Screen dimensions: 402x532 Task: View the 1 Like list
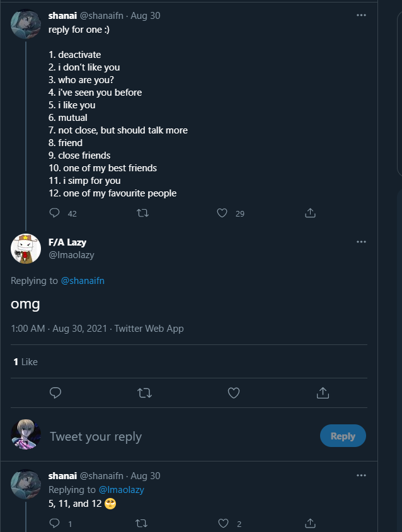[x=26, y=362]
